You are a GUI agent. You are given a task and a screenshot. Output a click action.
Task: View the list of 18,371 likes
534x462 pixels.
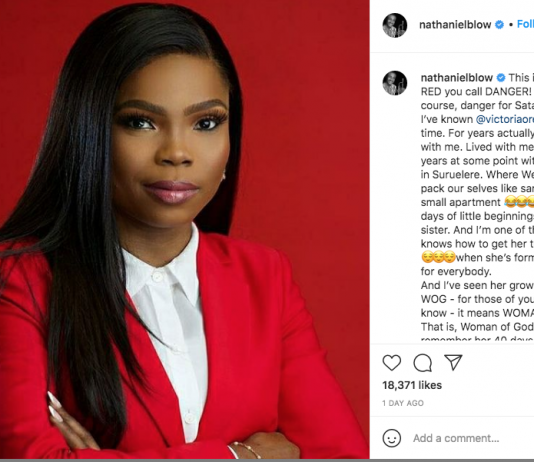(x=412, y=385)
